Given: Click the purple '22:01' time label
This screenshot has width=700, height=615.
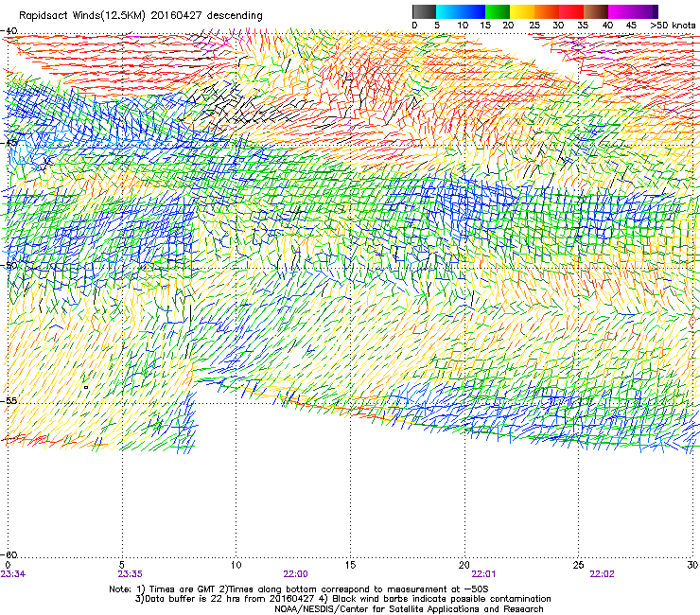Looking at the screenshot, I should 484,574.
